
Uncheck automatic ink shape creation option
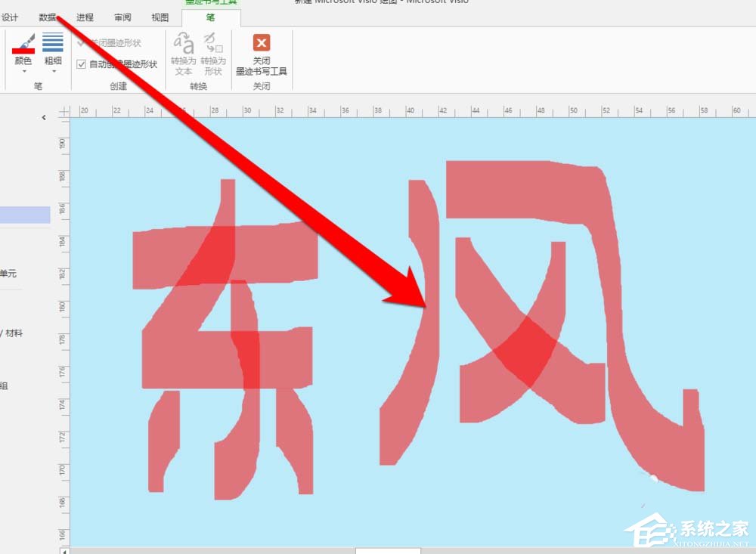pos(82,64)
